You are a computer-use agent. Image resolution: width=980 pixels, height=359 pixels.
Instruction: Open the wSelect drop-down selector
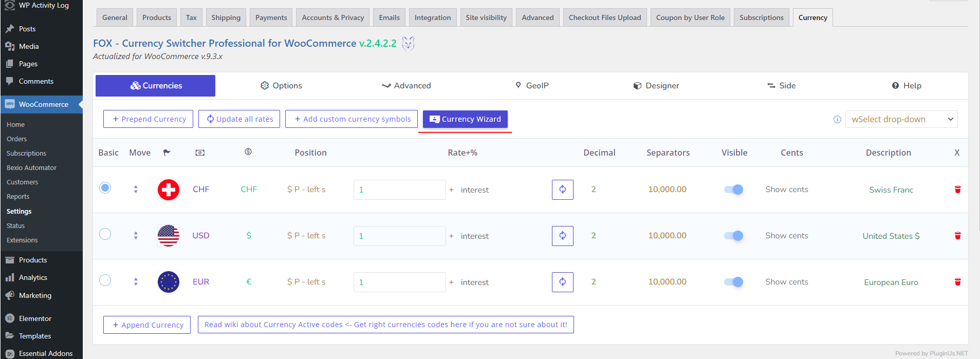[x=901, y=119]
